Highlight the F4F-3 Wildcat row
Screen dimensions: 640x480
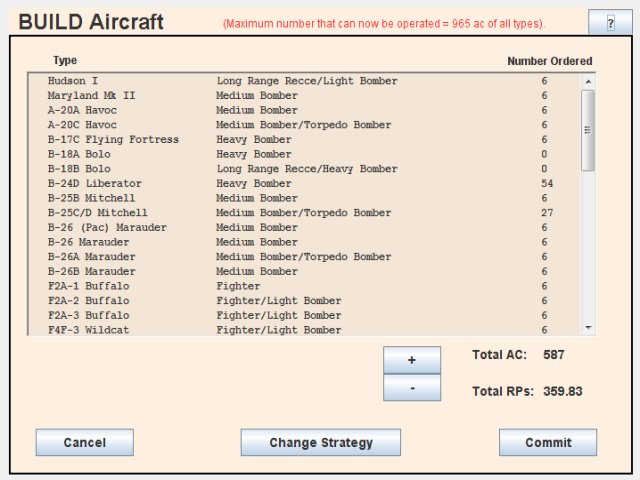point(300,330)
